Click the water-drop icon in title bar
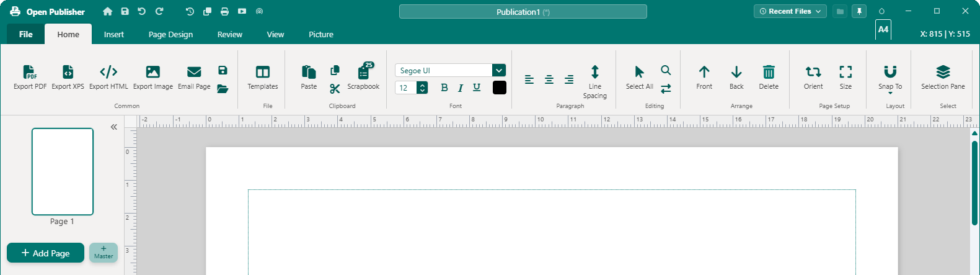980x275 pixels. click(x=881, y=11)
